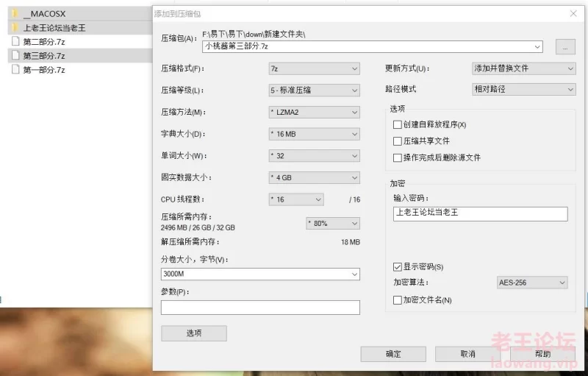
Task: Click the file icon of 第一部分.7z
Action: 15,69
